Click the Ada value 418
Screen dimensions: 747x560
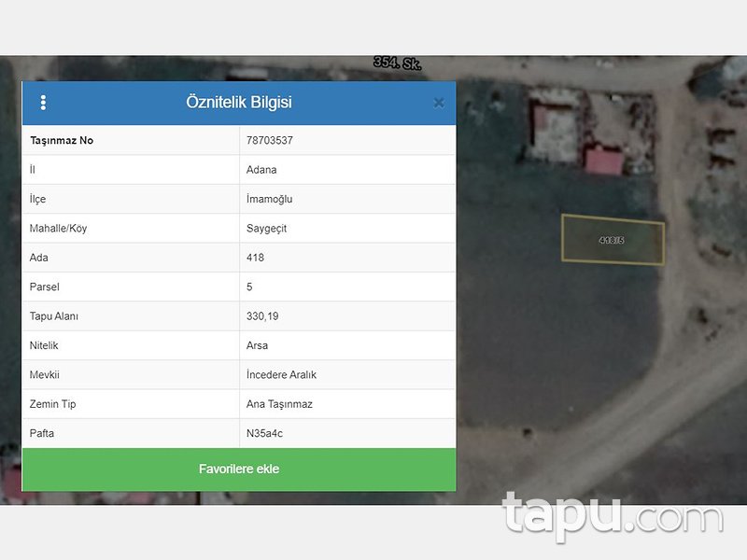pyautogui.click(x=255, y=258)
